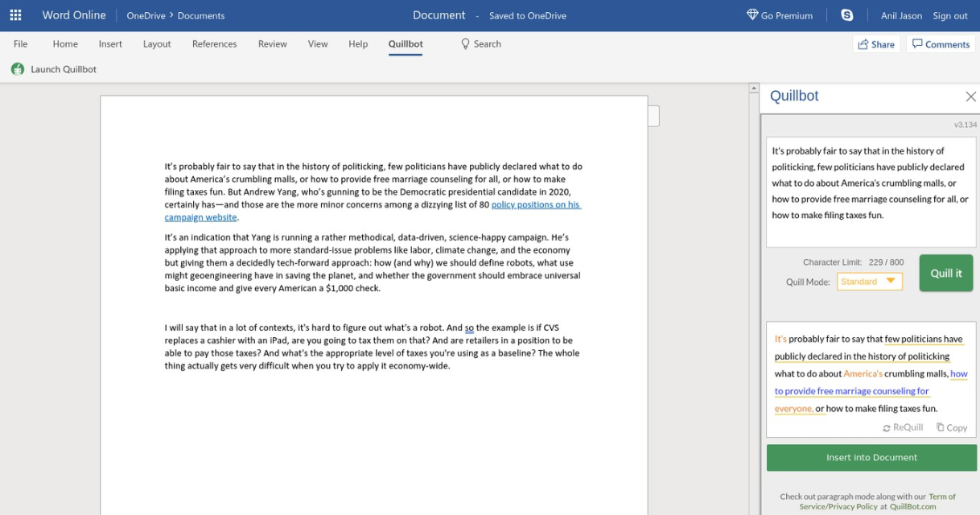Click the Search lightbulb box
The width and height of the screenshot is (980, 515).
[481, 44]
